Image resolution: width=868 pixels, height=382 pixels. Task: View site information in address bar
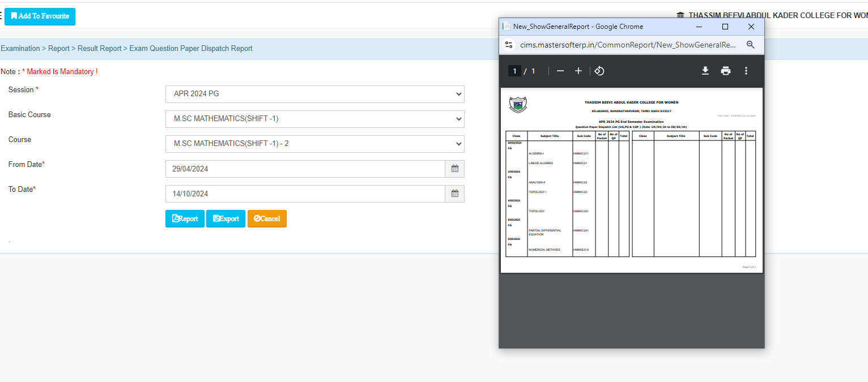(x=509, y=45)
